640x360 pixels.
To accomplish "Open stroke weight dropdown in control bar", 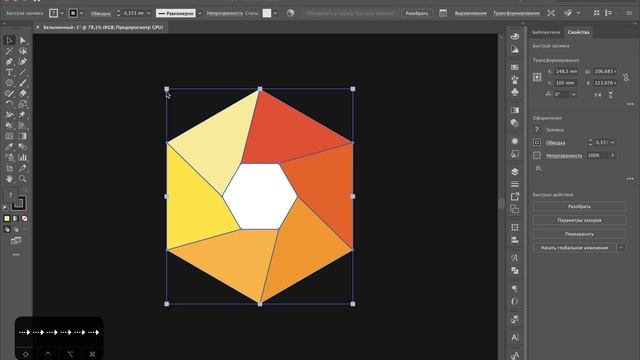I will coord(149,13).
